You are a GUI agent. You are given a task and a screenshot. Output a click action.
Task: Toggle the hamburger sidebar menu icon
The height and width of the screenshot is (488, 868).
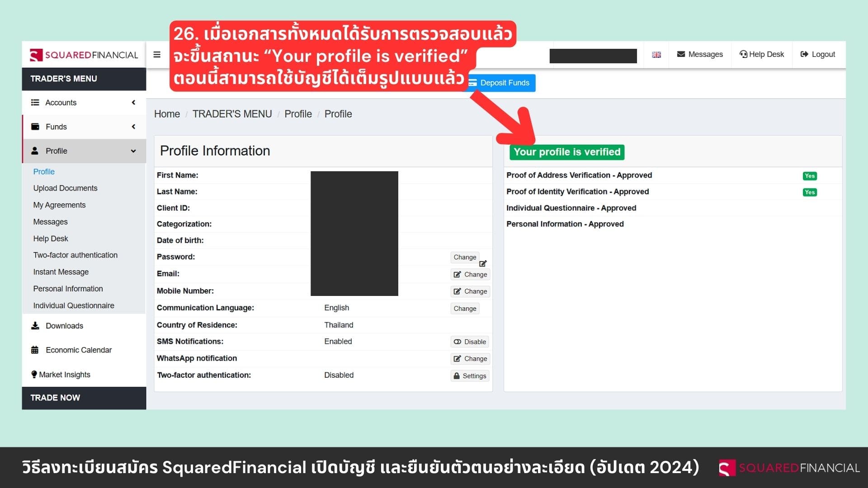(x=157, y=55)
